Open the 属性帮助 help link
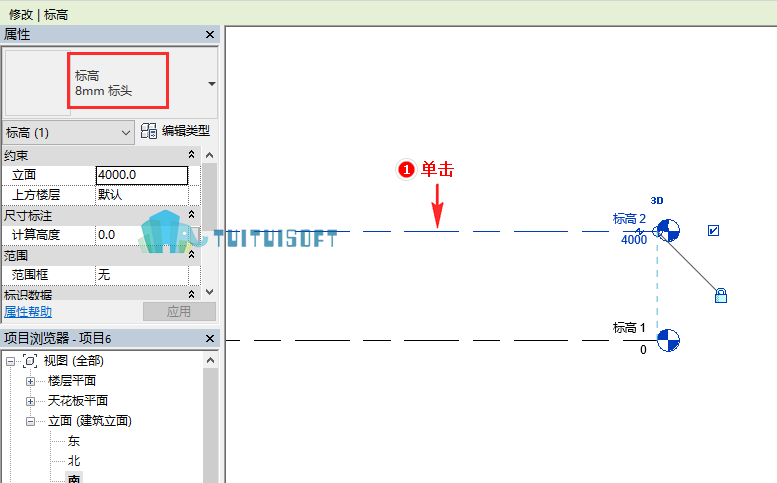The image size is (777, 483). point(28,312)
